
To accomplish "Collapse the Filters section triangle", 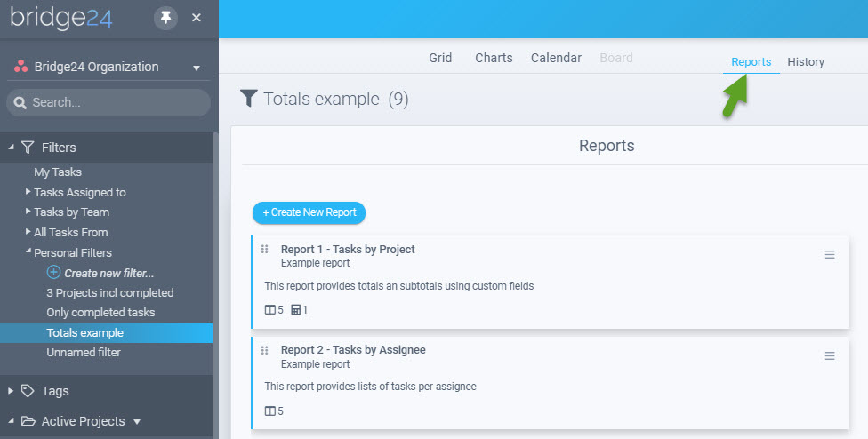I will [11, 147].
